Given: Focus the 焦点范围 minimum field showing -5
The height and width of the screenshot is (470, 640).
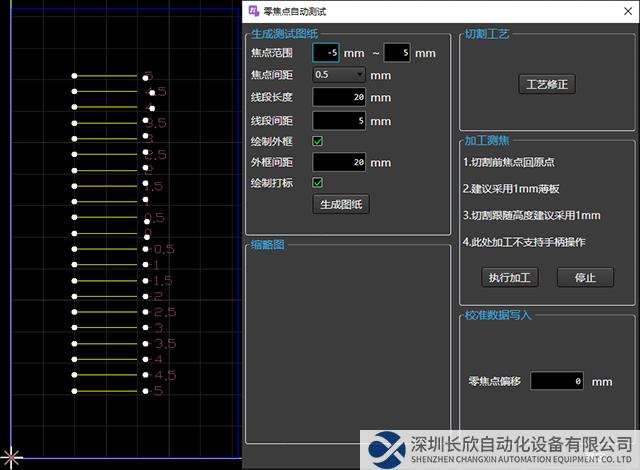Looking at the screenshot, I should pos(326,52).
